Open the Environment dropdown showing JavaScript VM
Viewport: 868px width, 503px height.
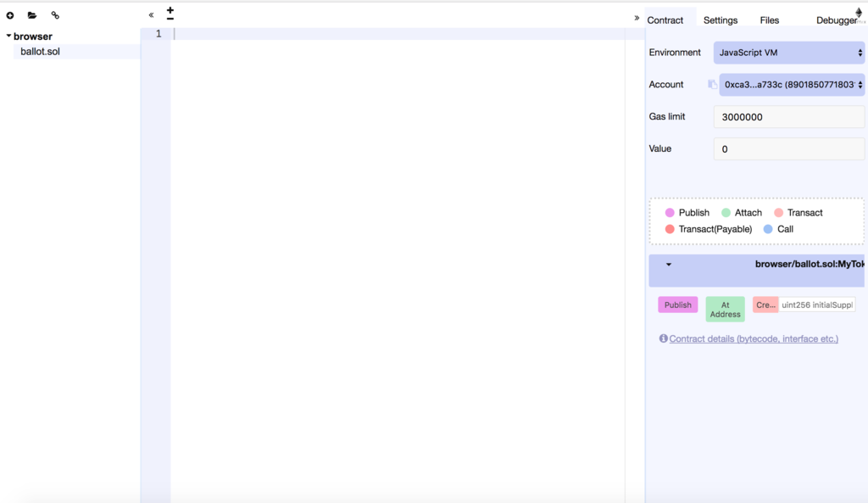789,53
